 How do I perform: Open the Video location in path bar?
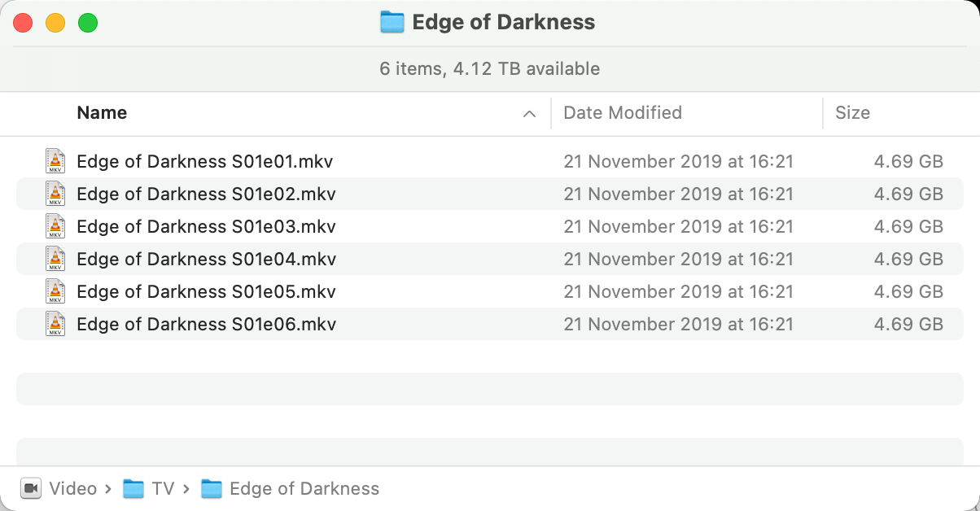[x=73, y=488]
